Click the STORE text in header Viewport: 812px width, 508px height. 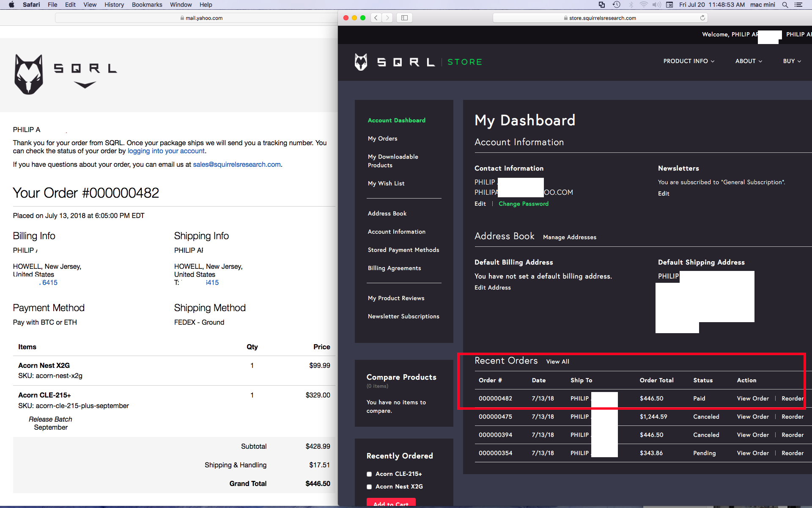(465, 62)
